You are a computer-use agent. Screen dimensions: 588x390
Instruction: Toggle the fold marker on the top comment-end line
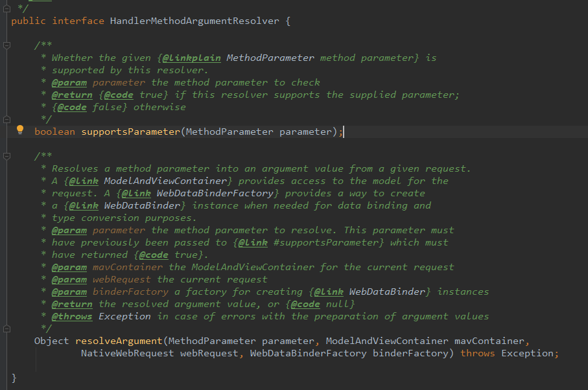pyautogui.click(x=6, y=8)
